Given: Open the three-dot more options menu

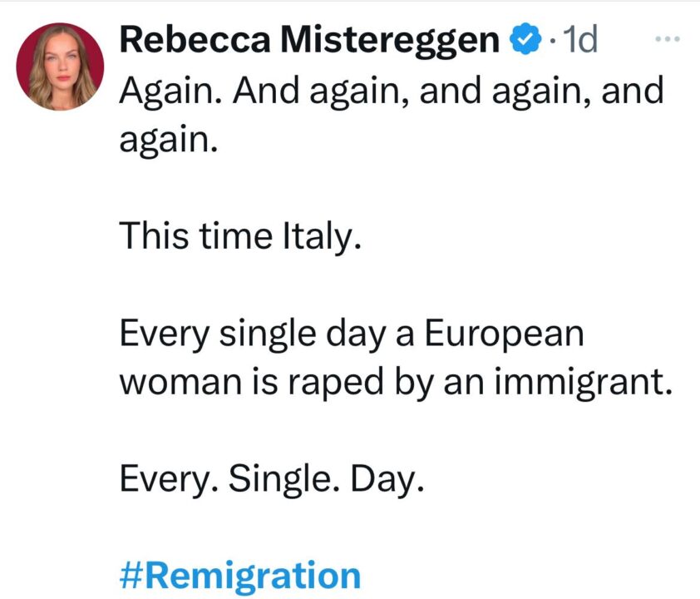Looking at the screenshot, I should click(x=668, y=39).
